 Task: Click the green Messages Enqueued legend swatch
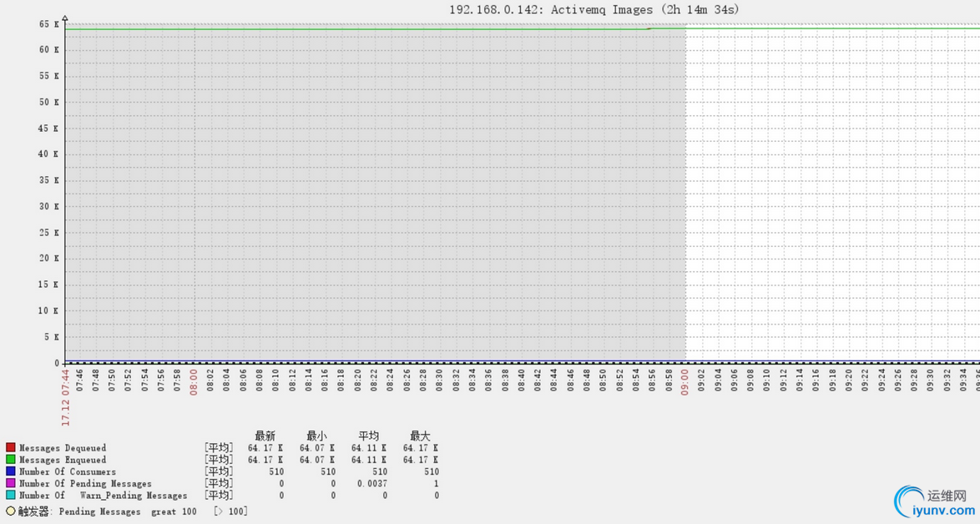(x=11, y=460)
